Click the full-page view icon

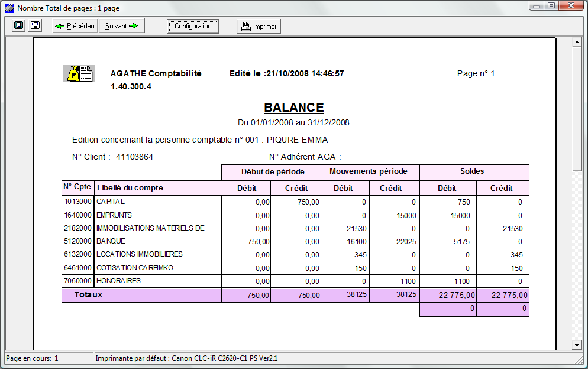(x=18, y=25)
